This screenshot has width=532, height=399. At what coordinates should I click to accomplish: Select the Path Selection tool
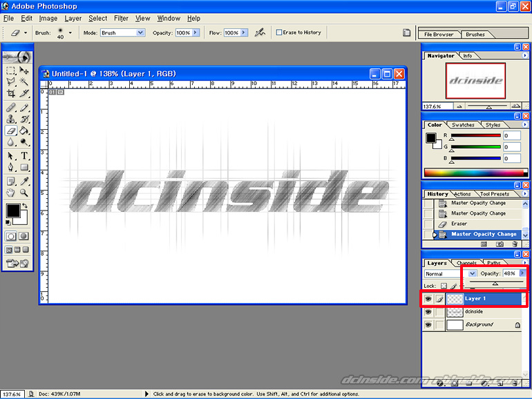(x=11, y=156)
